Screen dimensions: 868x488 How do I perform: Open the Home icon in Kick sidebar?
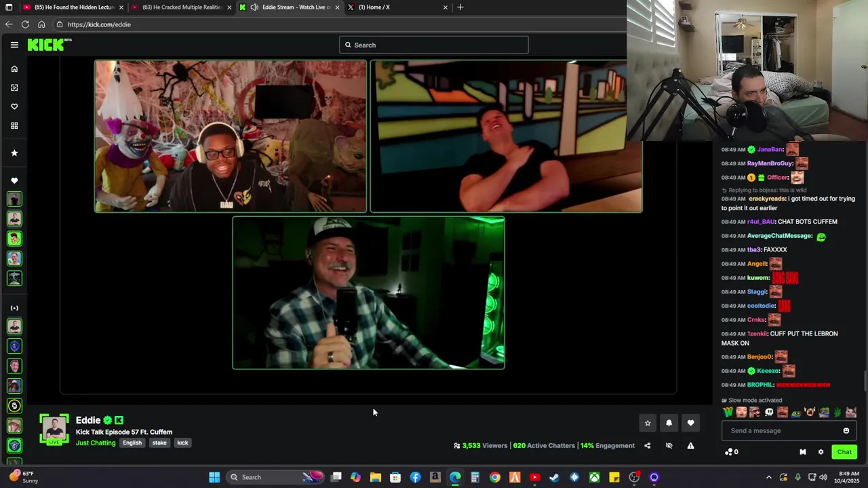click(x=14, y=68)
